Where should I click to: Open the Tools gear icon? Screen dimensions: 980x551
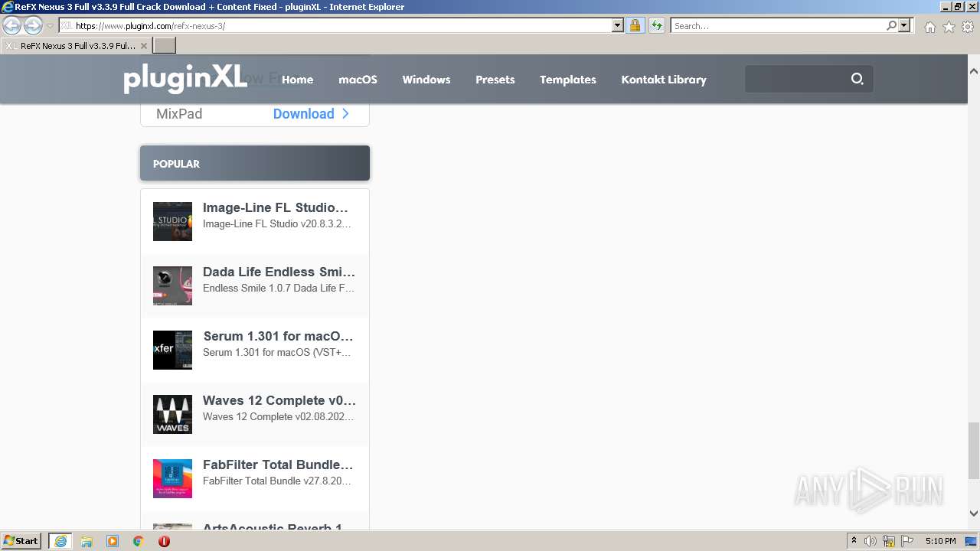[968, 27]
